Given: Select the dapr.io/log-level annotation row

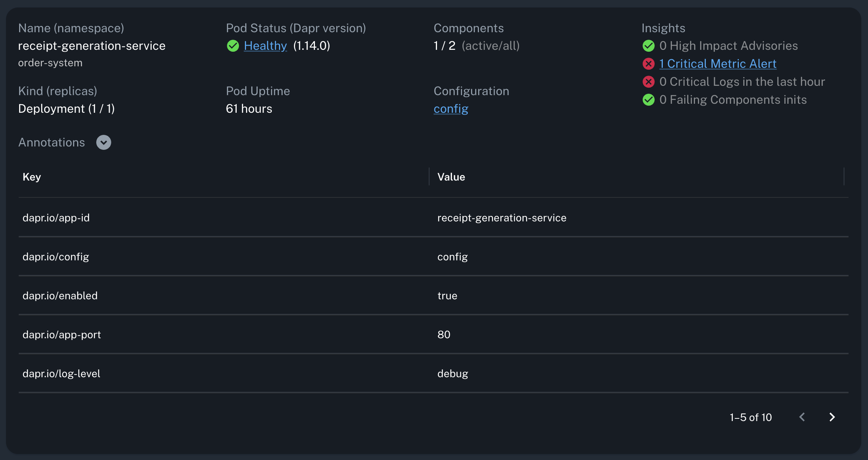Looking at the screenshot, I should coord(61,373).
